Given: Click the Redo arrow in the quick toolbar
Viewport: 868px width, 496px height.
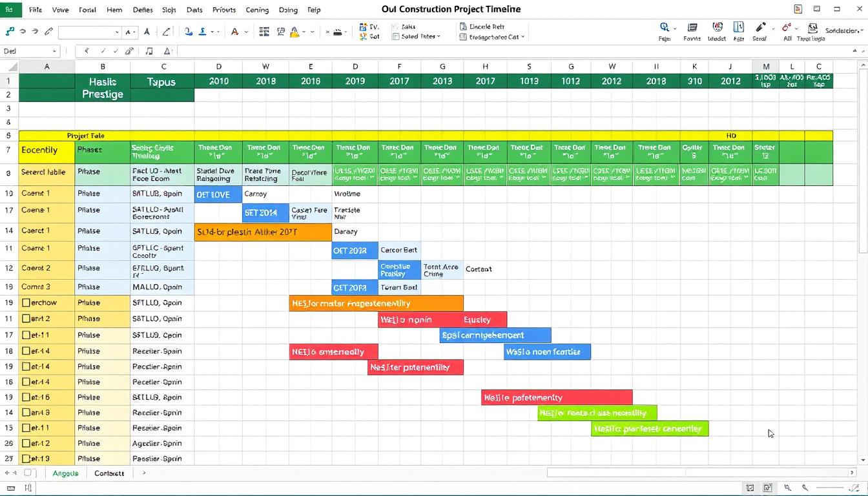Looking at the screenshot, I should pyautogui.click(x=36, y=32).
